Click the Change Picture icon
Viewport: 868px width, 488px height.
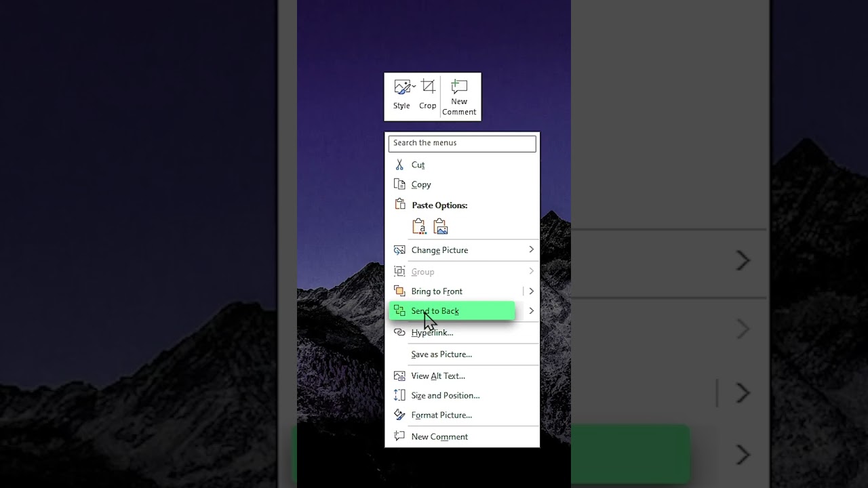pyautogui.click(x=399, y=250)
